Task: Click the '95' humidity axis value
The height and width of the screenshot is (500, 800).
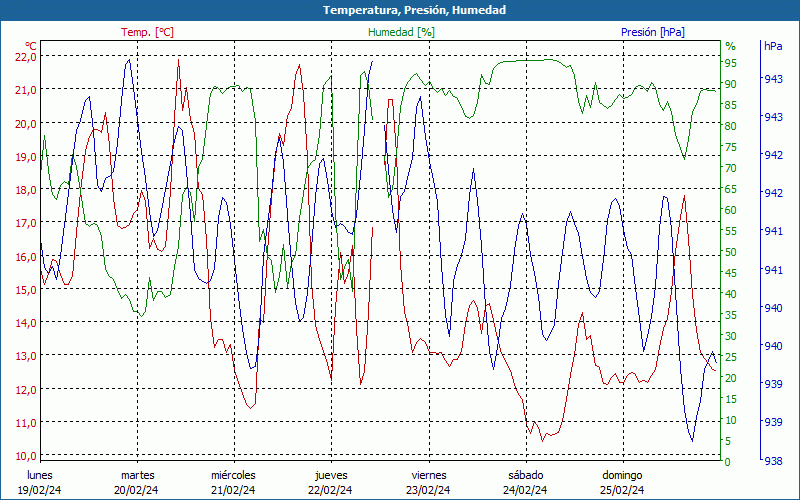Action: (731, 63)
